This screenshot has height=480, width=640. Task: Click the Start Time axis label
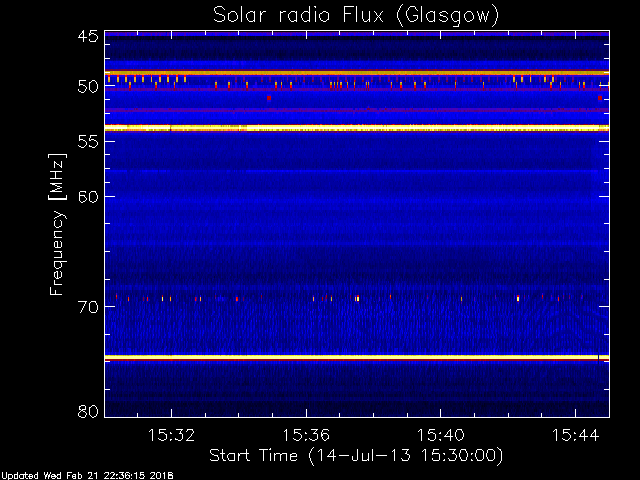coord(356,456)
